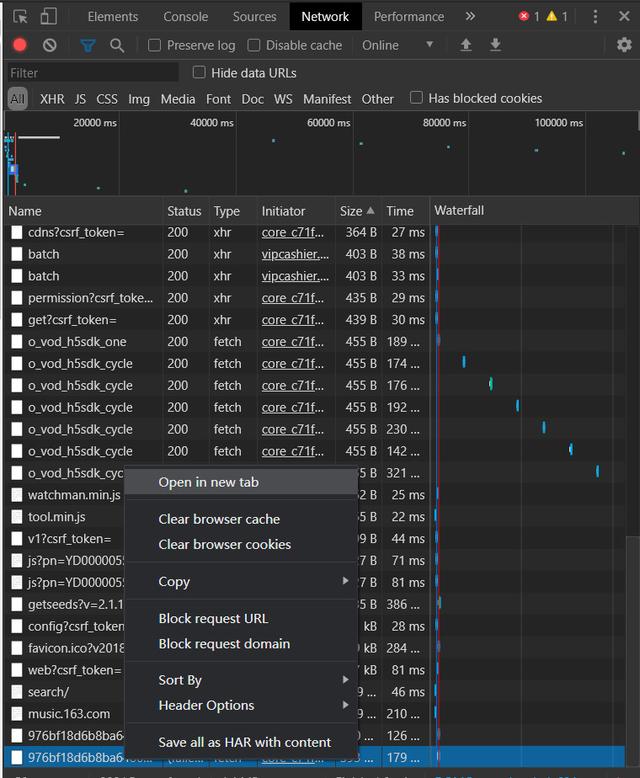Filter requests by XHR type
The width and height of the screenshot is (640, 778).
point(52,99)
